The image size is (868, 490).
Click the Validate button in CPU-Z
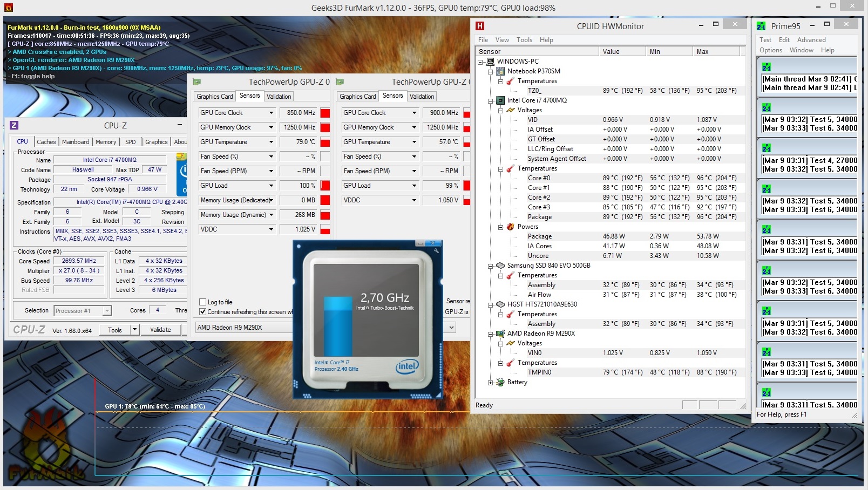pos(160,330)
